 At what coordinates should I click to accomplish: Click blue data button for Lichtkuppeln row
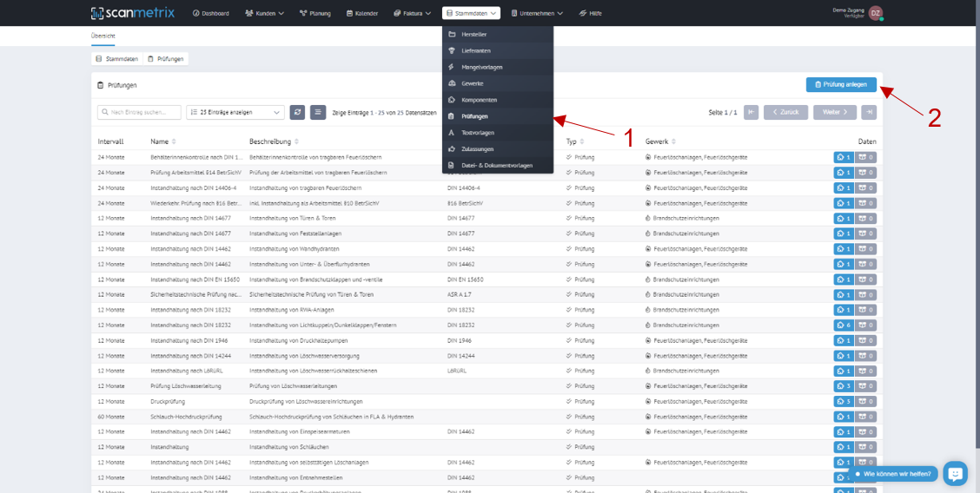844,325
